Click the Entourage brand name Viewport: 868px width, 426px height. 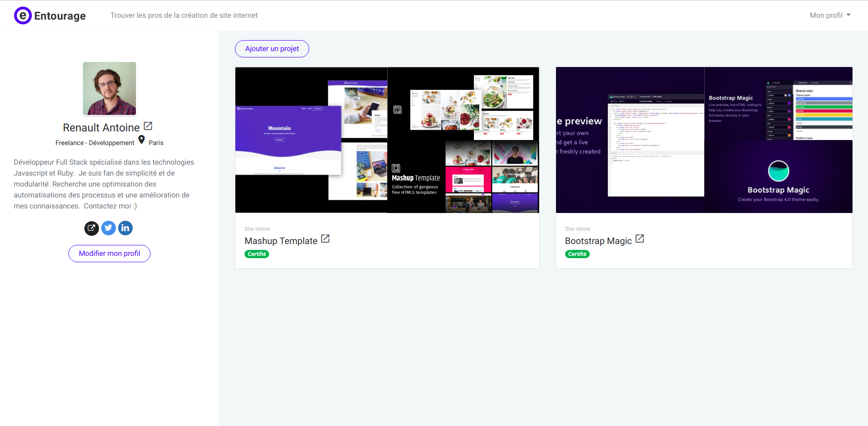coord(60,16)
